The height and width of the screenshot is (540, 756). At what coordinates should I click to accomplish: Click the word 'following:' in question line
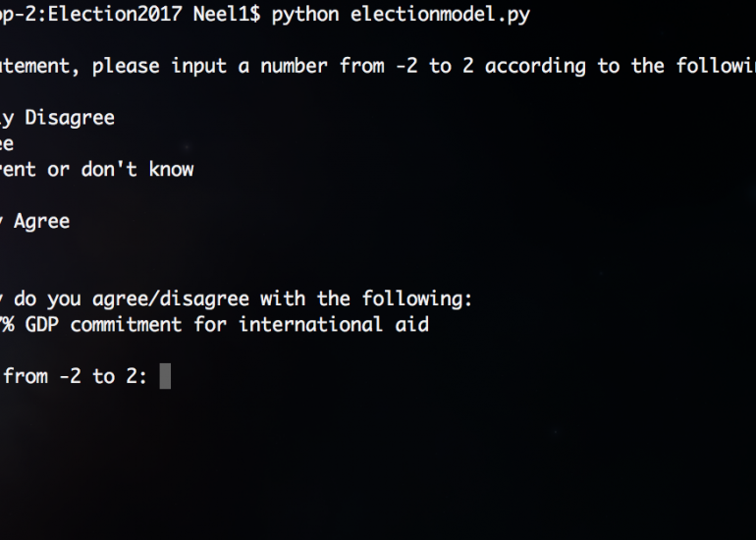tap(417, 299)
